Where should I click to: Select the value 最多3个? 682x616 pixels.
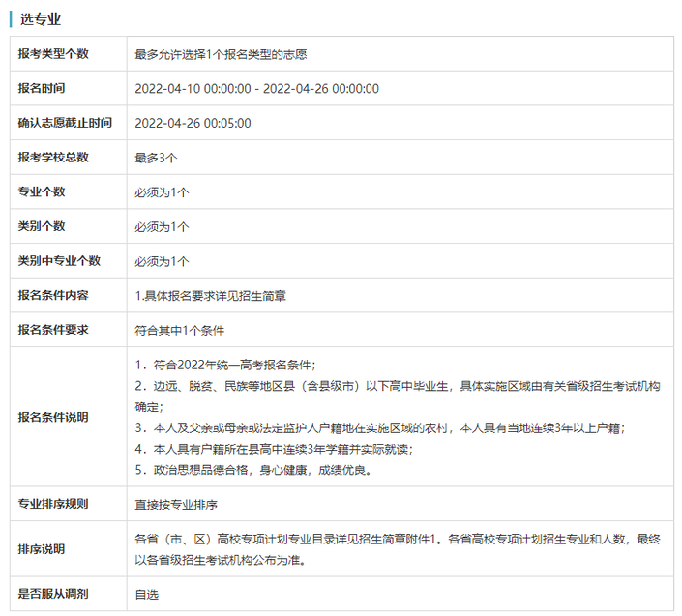156,158
